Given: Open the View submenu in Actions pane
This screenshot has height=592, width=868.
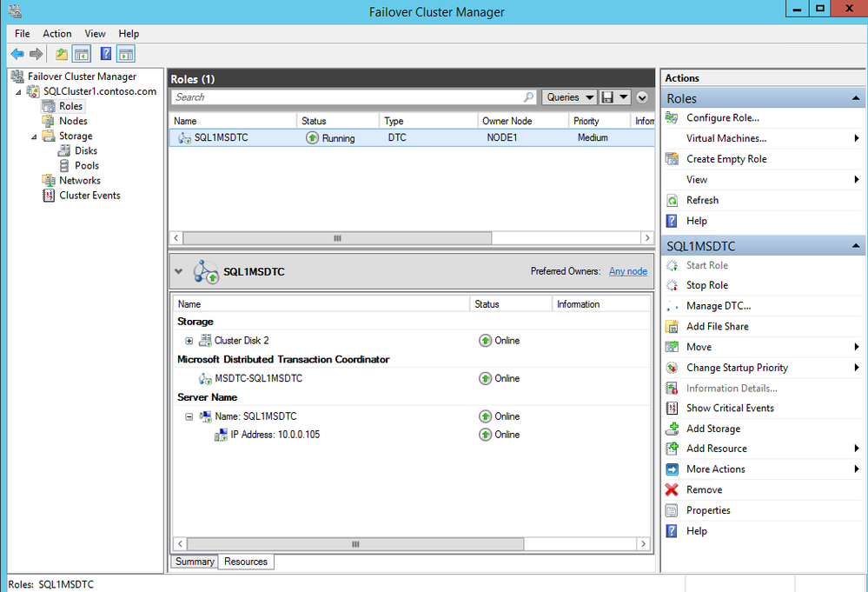Looking at the screenshot, I should (763, 179).
